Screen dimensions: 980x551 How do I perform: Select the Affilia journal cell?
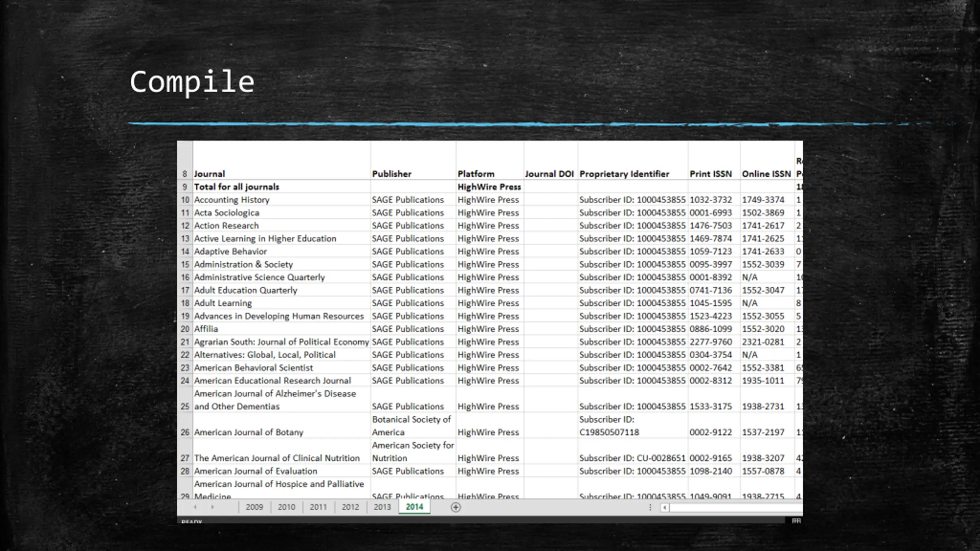click(281, 329)
